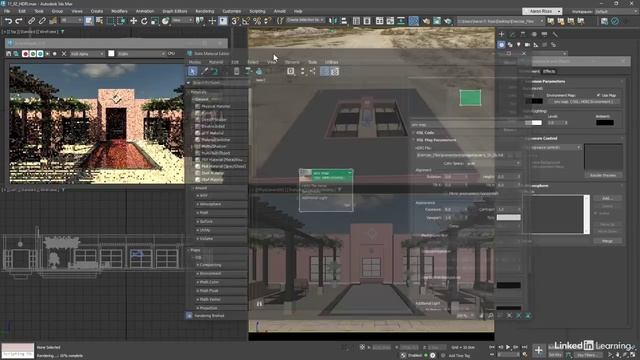
Task: Toggle Window/Crossing selection button
Action: point(122,21)
